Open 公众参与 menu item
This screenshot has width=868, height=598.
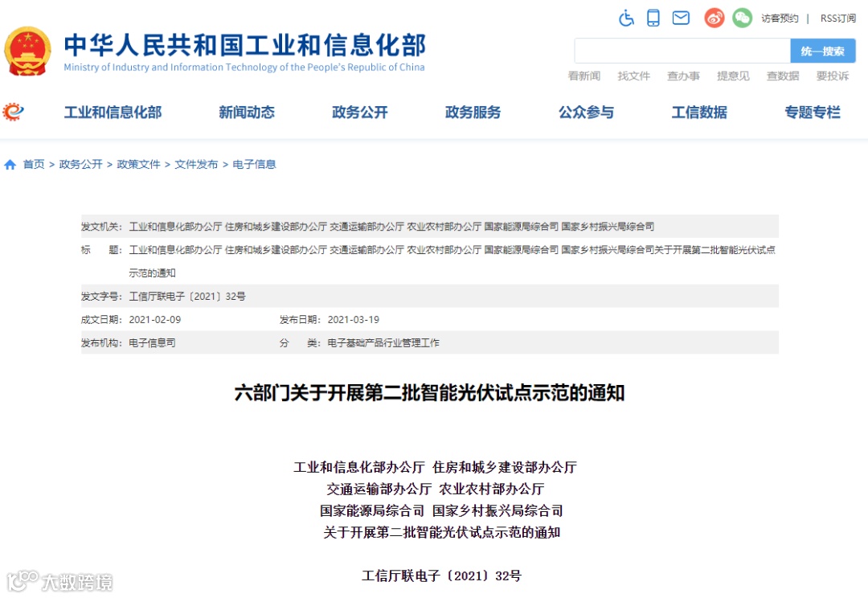click(x=586, y=113)
